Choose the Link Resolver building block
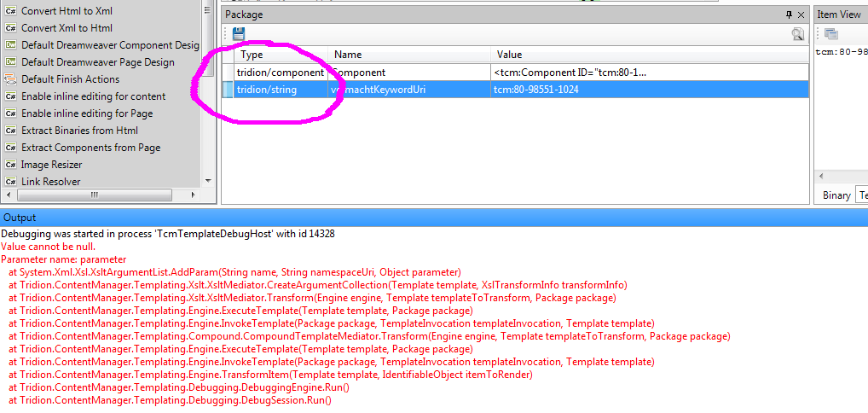This screenshot has height=413, width=868. [x=50, y=182]
